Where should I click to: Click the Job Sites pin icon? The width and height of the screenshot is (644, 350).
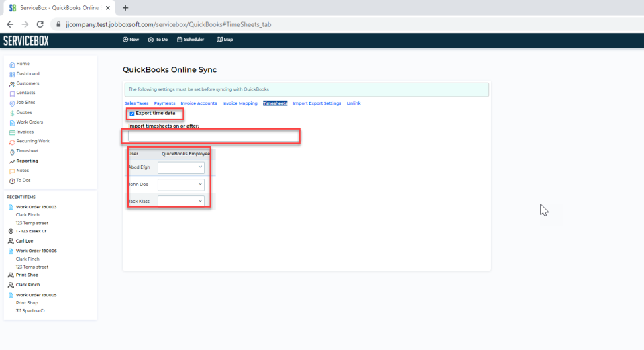point(12,103)
